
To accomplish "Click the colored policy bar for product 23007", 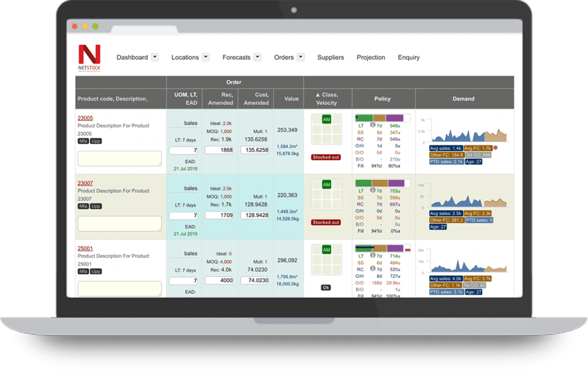I will click(x=382, y=182).
